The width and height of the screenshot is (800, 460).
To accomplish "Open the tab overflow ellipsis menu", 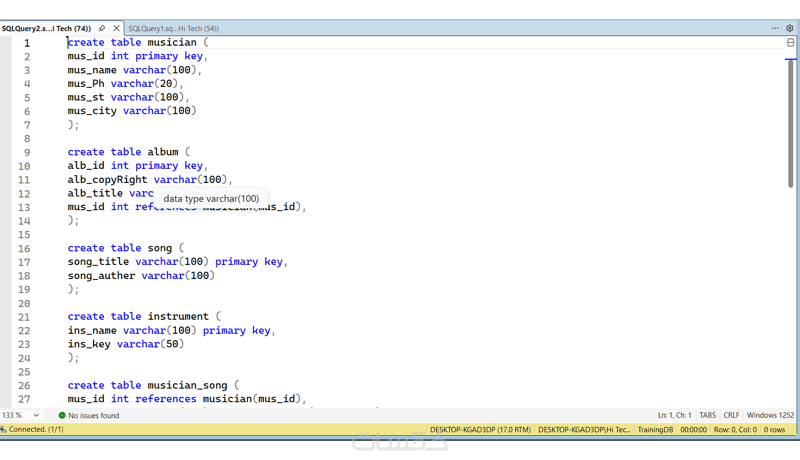I will coord(775,28).
